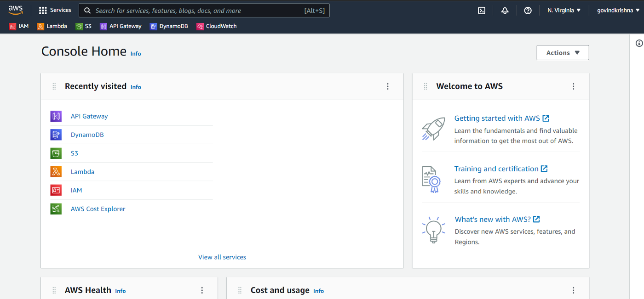Open Getting started with AWS link
The width and height of the screenshot is (644, 299).
498,118
